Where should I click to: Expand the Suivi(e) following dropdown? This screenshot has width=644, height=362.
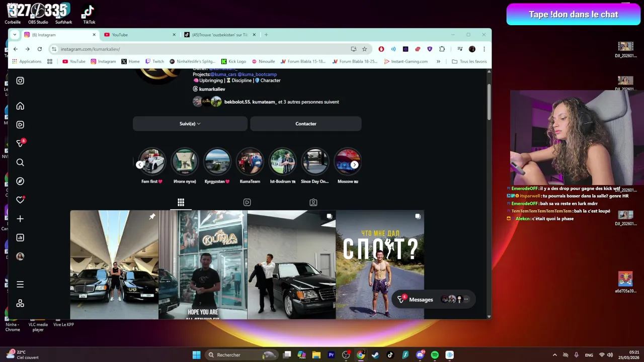tap(190, 124)
